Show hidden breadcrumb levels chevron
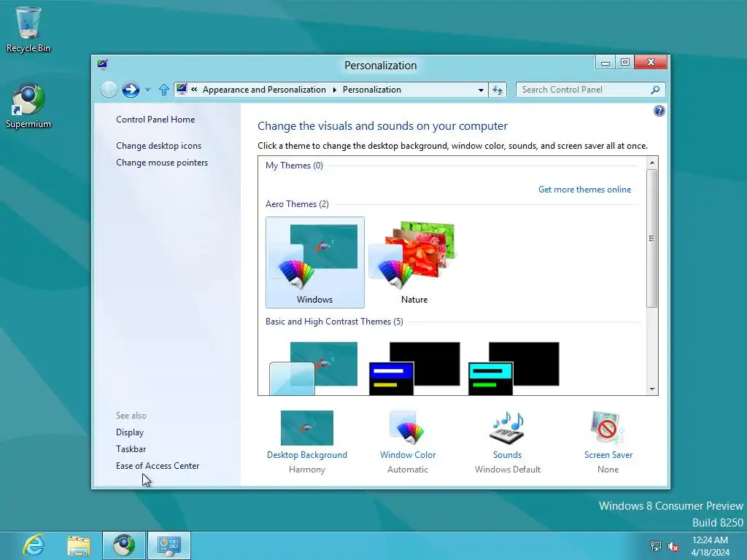Screen dimensions: 747x560 click(x=194, y=89)
